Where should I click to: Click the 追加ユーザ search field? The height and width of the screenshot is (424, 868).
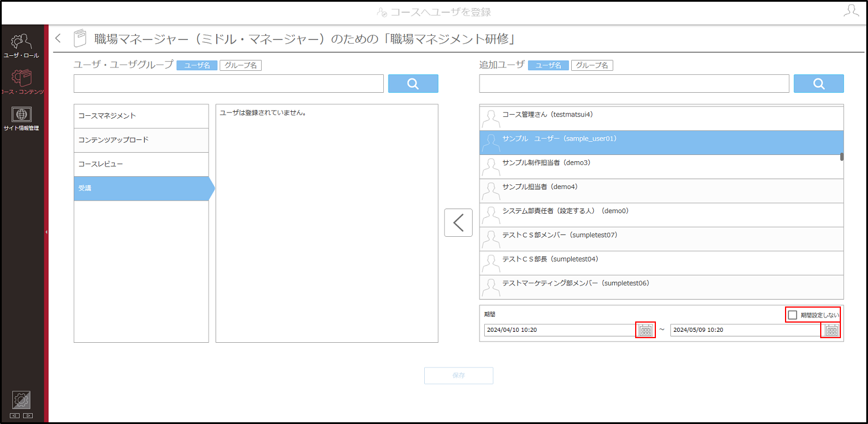pos(634,84)
